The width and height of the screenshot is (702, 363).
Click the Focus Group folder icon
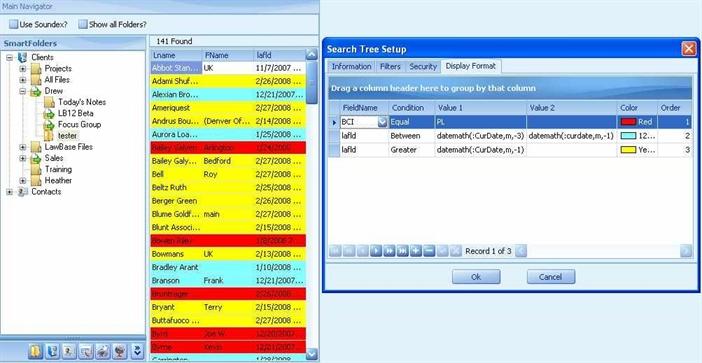pyautogui.click(x=49, y=124)
